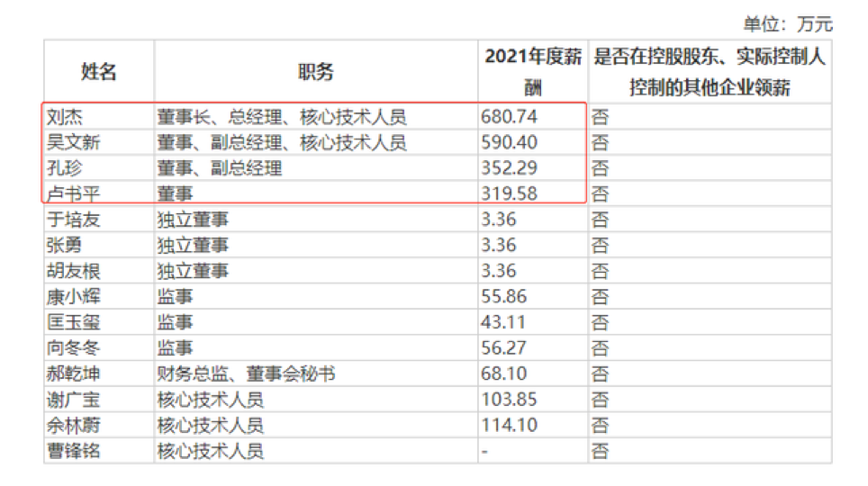The image size is (868, 486).
Task: Select the name 卢书平
Action: [74, 193]
